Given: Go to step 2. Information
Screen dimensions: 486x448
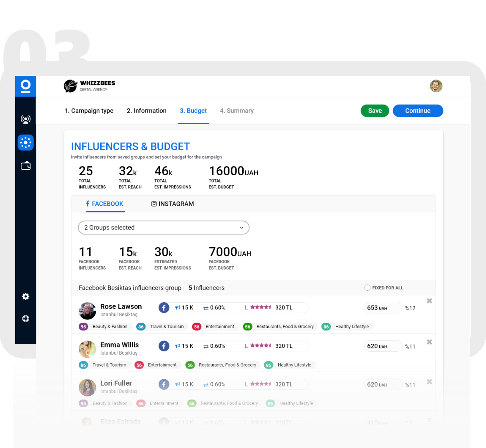Looking at the screenshot, I should (146, 111).
